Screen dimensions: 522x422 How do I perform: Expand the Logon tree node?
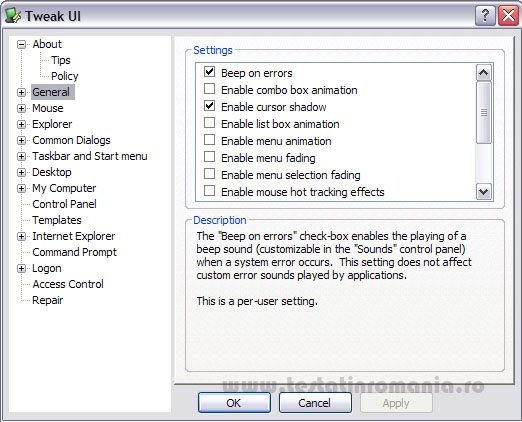click(21, 268)
